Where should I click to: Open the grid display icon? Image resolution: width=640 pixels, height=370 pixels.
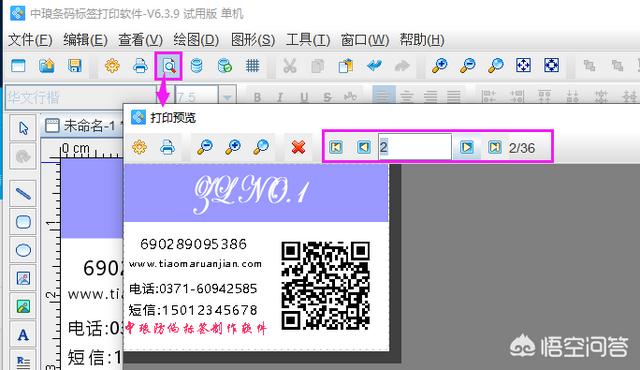click(x=252, y=66)
